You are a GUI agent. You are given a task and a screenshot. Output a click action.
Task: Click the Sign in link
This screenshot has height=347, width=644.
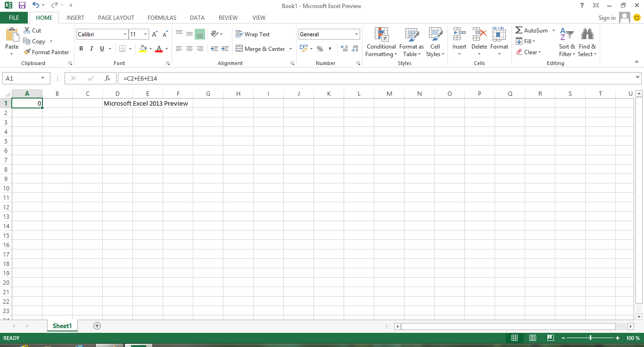point(607,18)
